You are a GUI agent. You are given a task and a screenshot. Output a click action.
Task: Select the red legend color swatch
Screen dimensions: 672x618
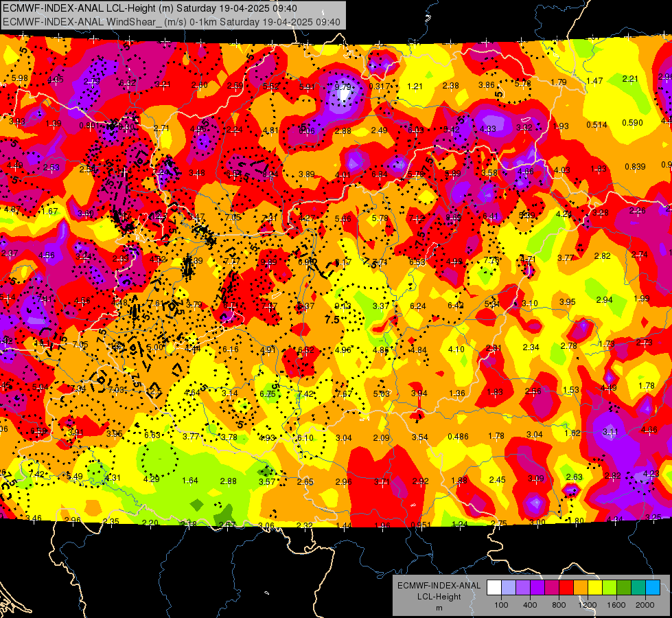(566, 588)
